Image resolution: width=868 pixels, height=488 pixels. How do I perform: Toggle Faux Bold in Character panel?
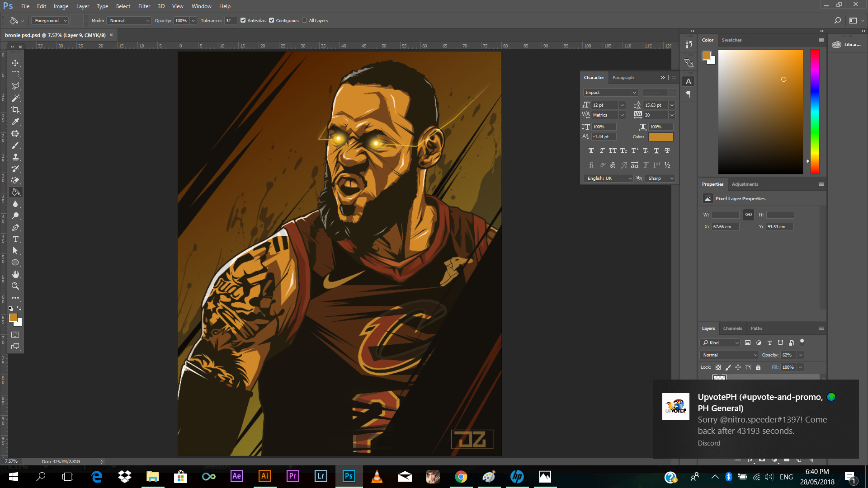pos(591,150)
